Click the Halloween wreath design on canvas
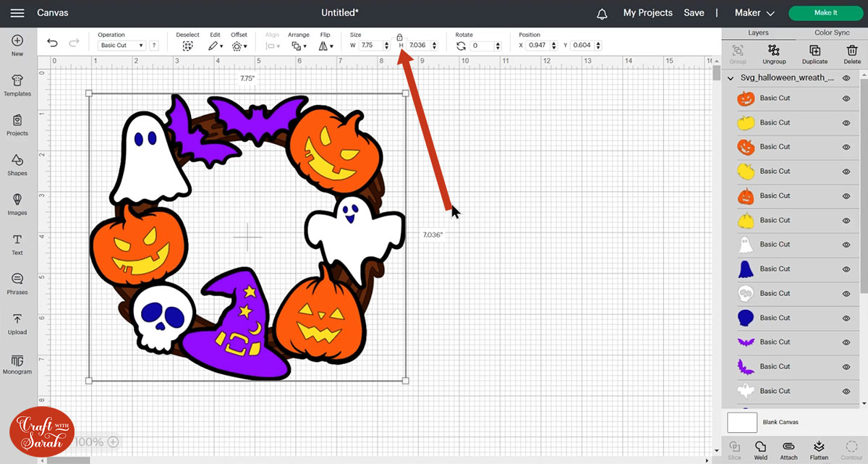This screenshot has height=464, width=868. point(247,237)
